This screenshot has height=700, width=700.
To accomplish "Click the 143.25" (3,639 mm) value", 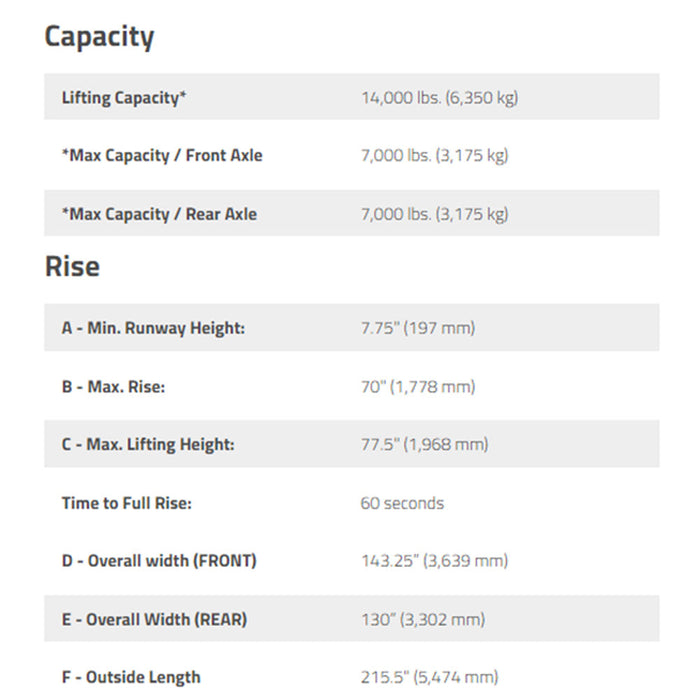I will (434, 561).
